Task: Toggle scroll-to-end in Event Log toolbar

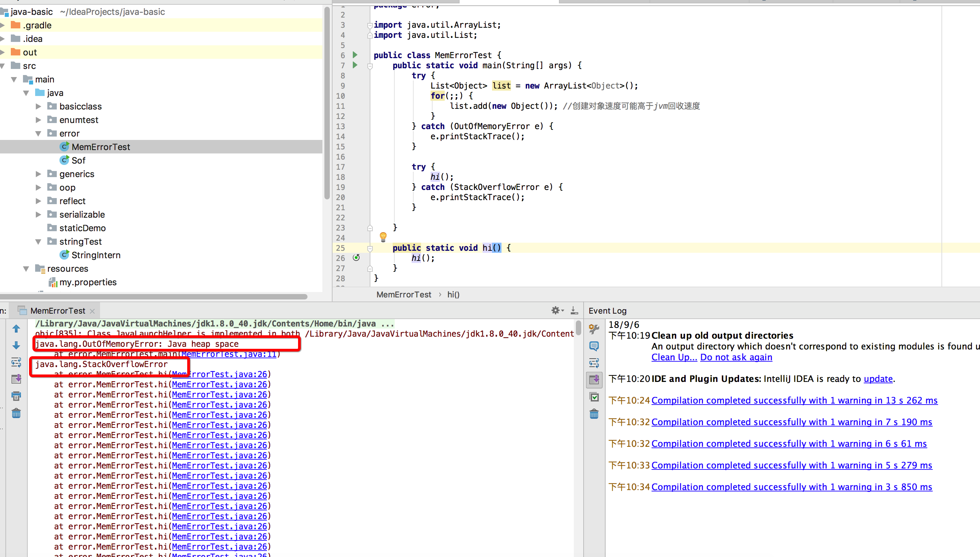Action: click(594, 380)
